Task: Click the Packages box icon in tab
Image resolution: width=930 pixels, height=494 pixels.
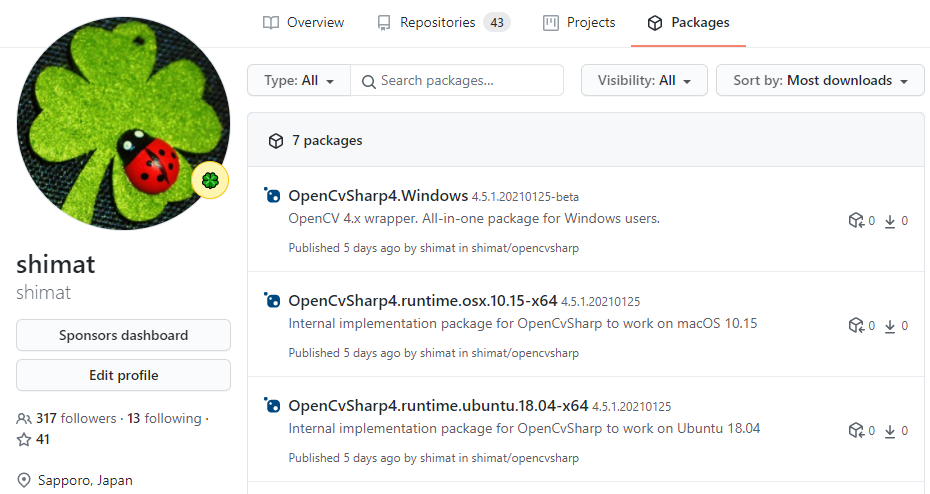Action: point(655,23)
